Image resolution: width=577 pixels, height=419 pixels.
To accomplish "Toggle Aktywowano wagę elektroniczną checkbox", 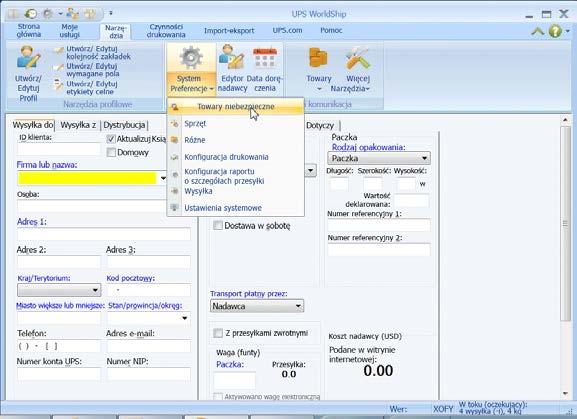I will coord(218,397).
